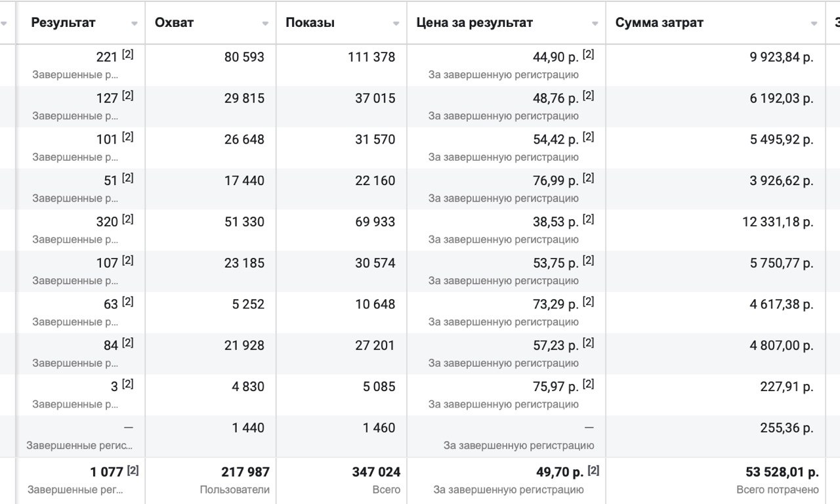The height and width of the screenshot is (504, 840).
Task: Click footnote [2] next to result 221
Action: (x=127, y=54)
